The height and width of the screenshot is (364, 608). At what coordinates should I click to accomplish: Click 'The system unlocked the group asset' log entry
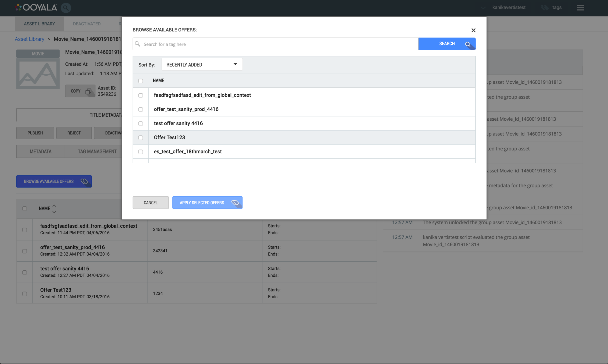pos(492,222)
